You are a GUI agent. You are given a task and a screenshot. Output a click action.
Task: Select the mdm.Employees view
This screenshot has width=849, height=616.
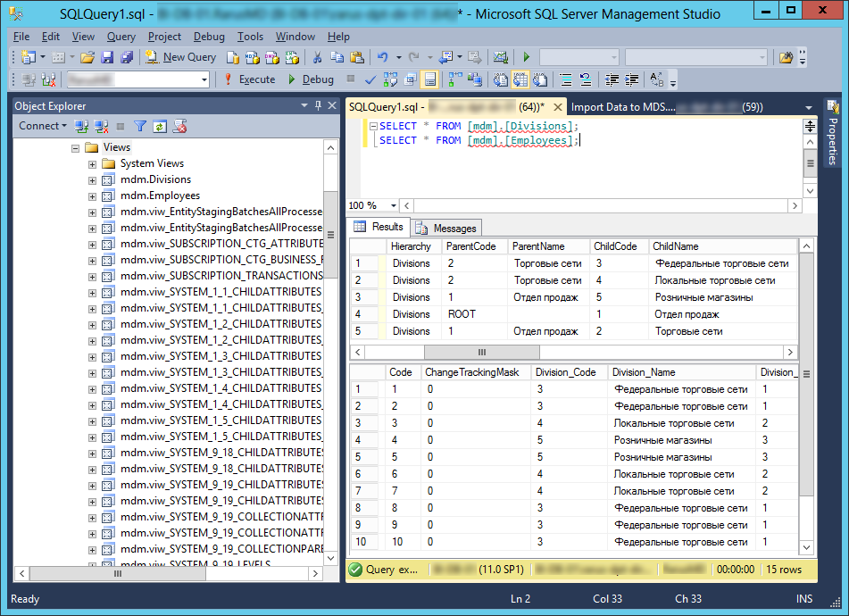(x=161, y=196)
